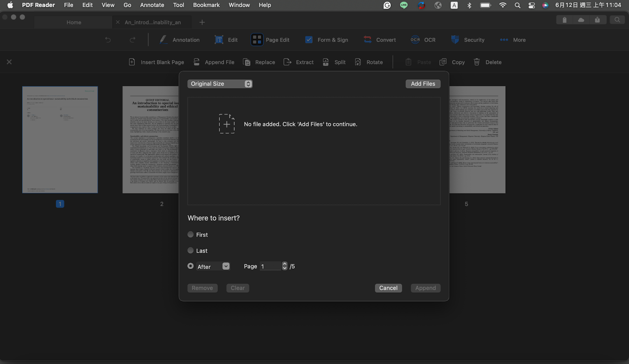Open macOS Spotlight search icon
This screenshot has height=364, width=629.
coord(517,5)
